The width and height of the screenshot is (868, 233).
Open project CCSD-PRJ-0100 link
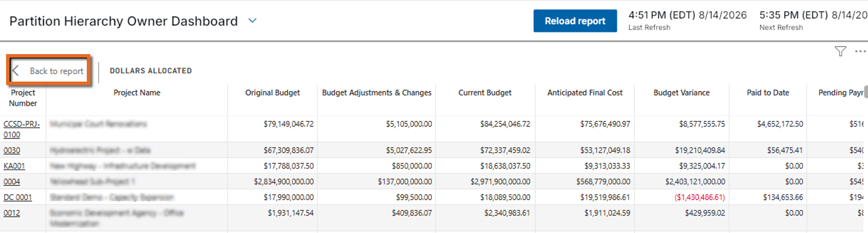click(21, 129)
